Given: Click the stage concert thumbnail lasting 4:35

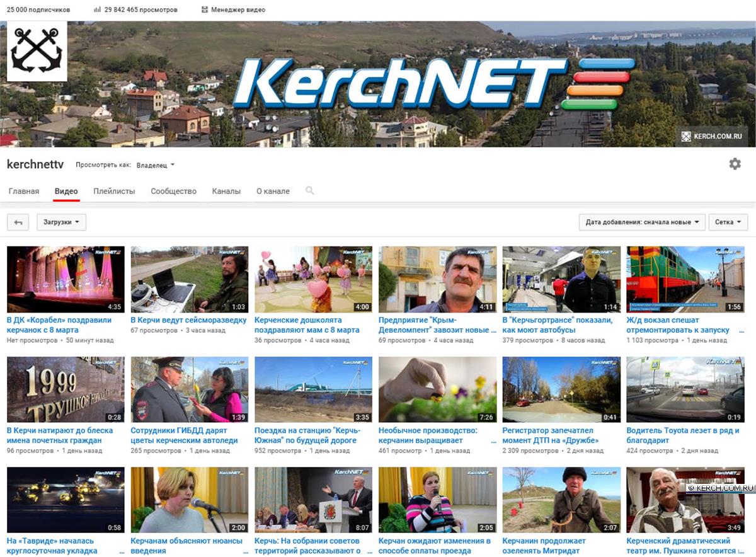Looking at the screenshot, I should tap(66, 280).
